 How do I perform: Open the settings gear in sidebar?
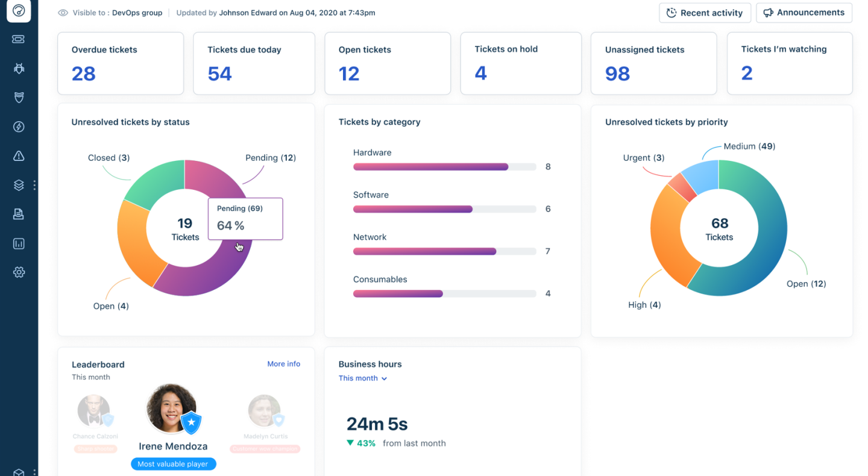19,272
